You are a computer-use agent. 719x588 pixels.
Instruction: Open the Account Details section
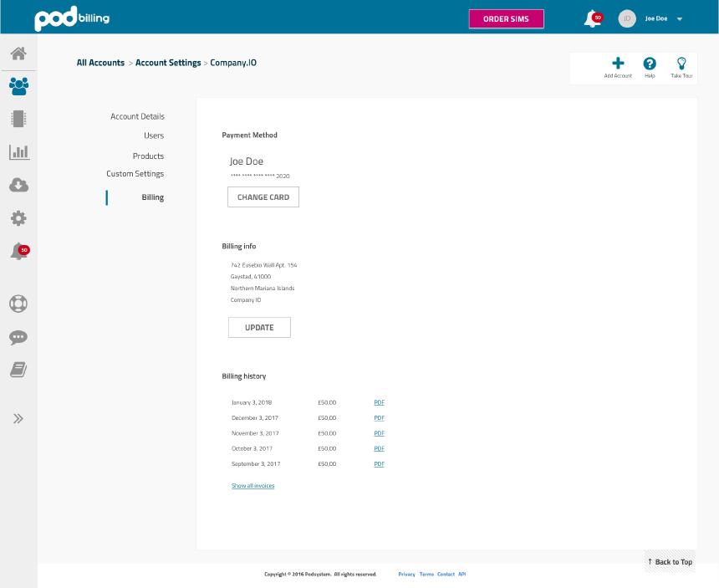tap(138, 116)
